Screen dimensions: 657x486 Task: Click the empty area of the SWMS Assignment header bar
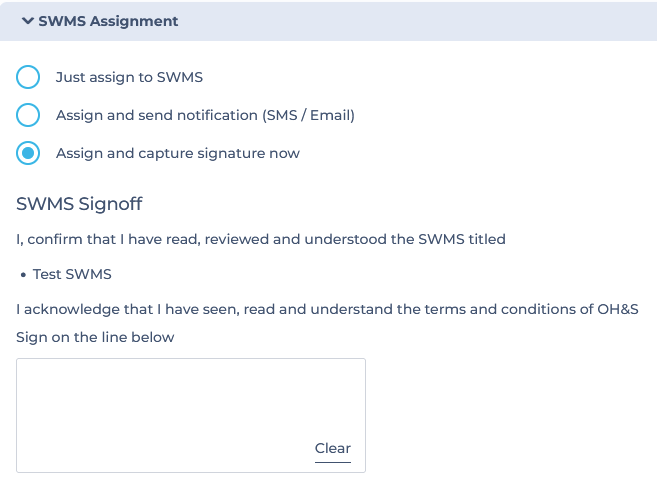click(x=415, y=21)
